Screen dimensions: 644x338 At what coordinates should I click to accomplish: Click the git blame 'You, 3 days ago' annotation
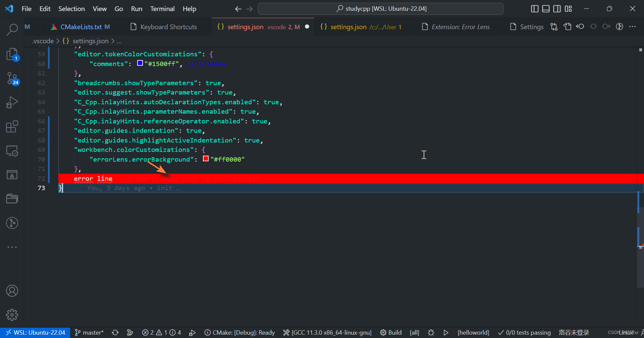click(x=134, y=188)
